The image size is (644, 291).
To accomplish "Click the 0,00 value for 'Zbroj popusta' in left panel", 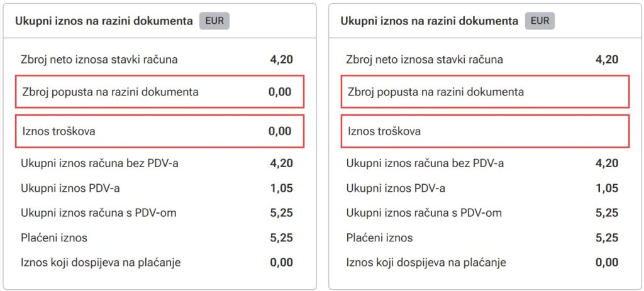I will (280, 92).
